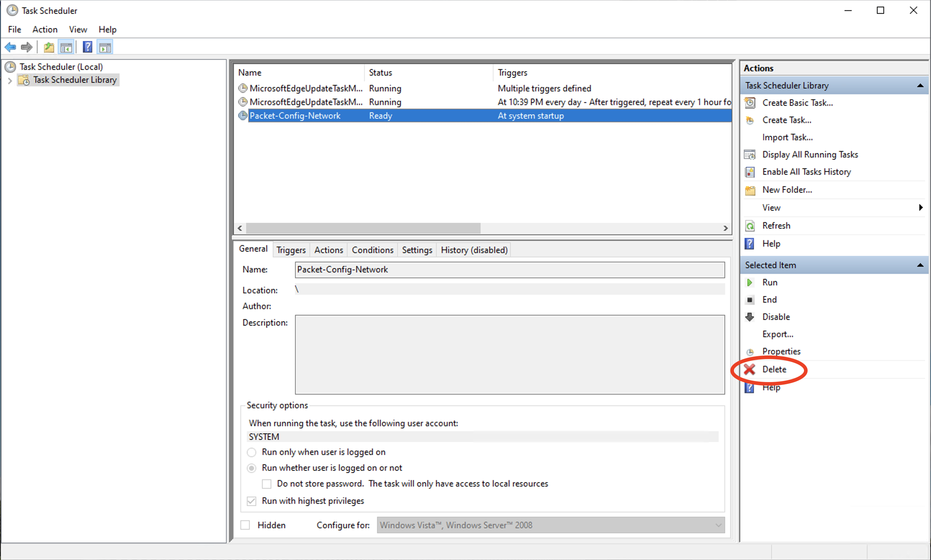Open the View menu in menu bar
931x560 pixels.
tap(78, 29)
